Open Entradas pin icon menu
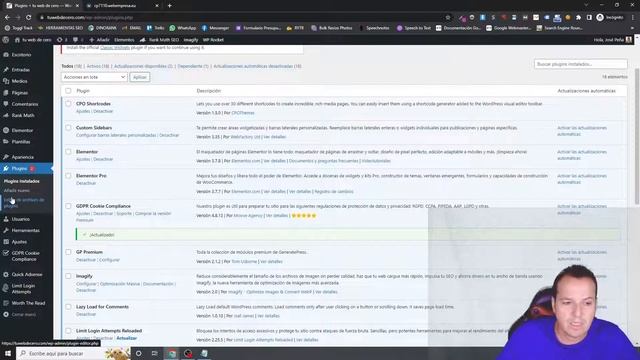640x360 pixels. [x=6, y=70]
